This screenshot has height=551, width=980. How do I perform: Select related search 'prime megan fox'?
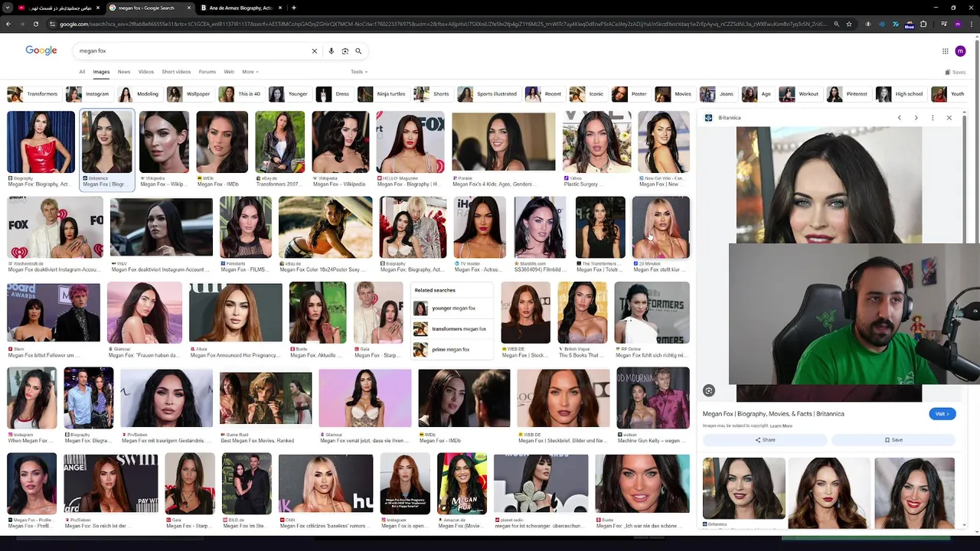coord(452,350)
